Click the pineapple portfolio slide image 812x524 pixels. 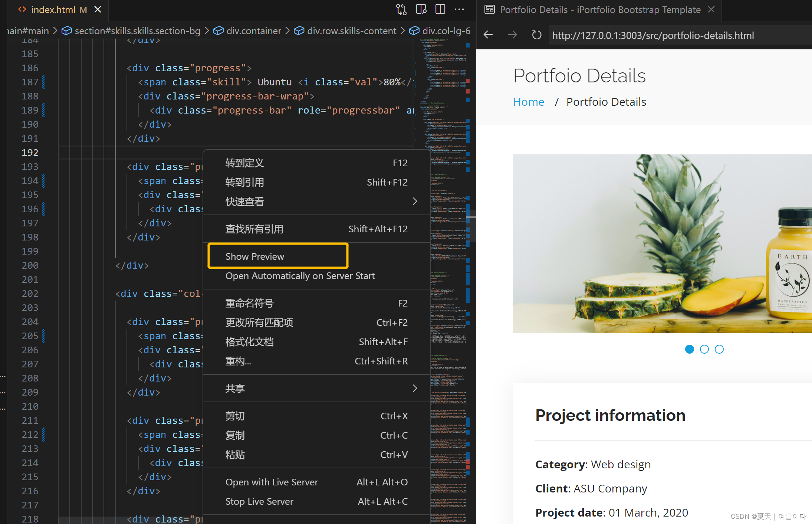[x=662, y=243]
